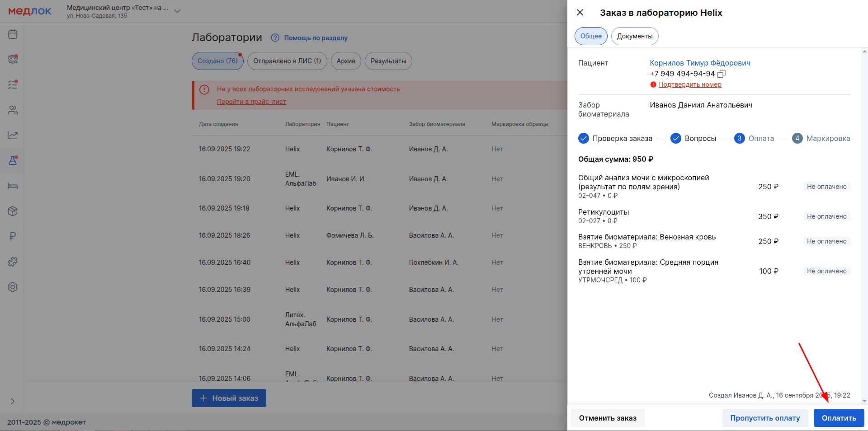Open the laboratory flask sidebar icon
Screen dimensions: 868x431
[x=13, y=160]
